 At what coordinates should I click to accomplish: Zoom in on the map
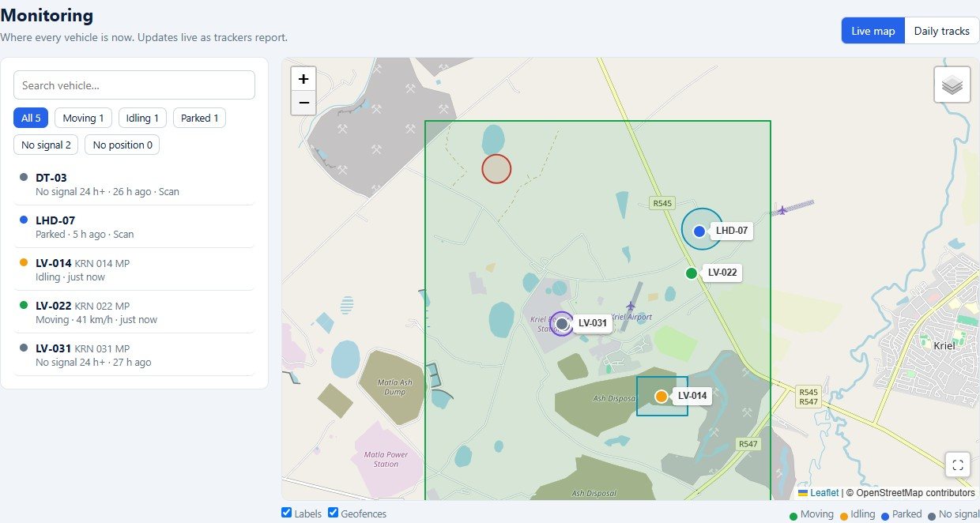pos(303,79)
